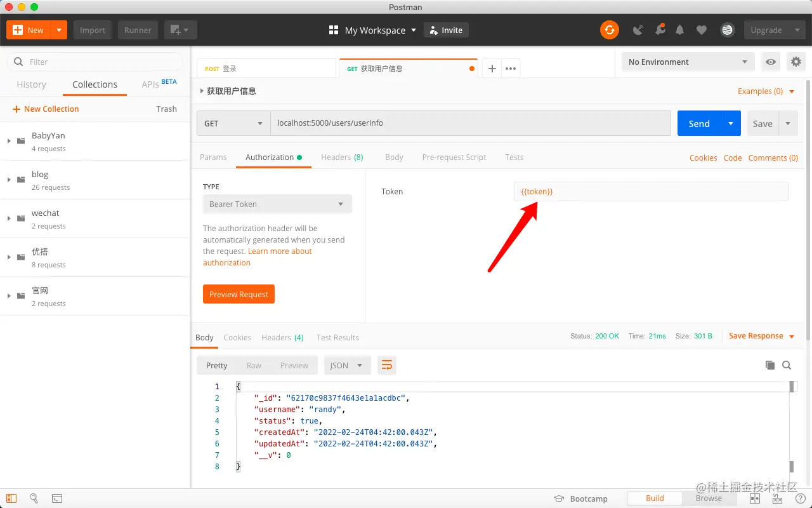
Task: Select Pretty response view
Action: pos(216,365)
